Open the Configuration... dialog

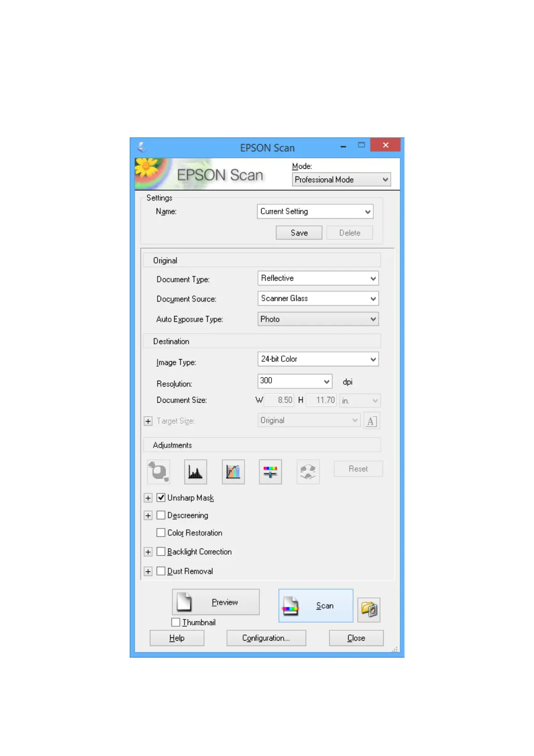pyautogui.click(x=266, y=638)
